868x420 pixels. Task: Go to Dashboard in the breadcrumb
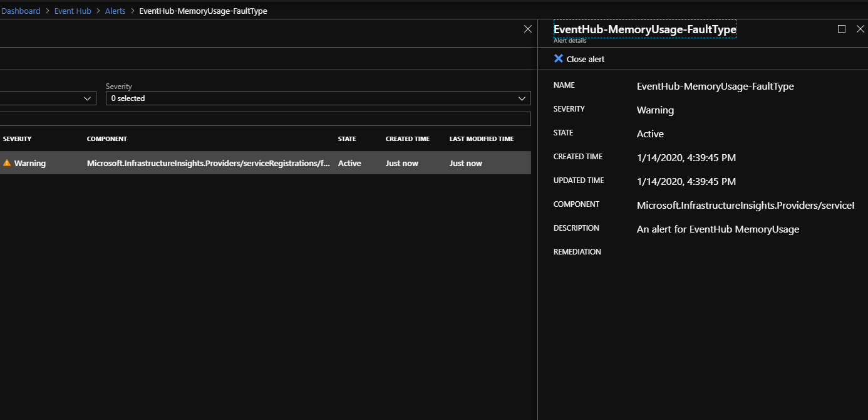21,11
